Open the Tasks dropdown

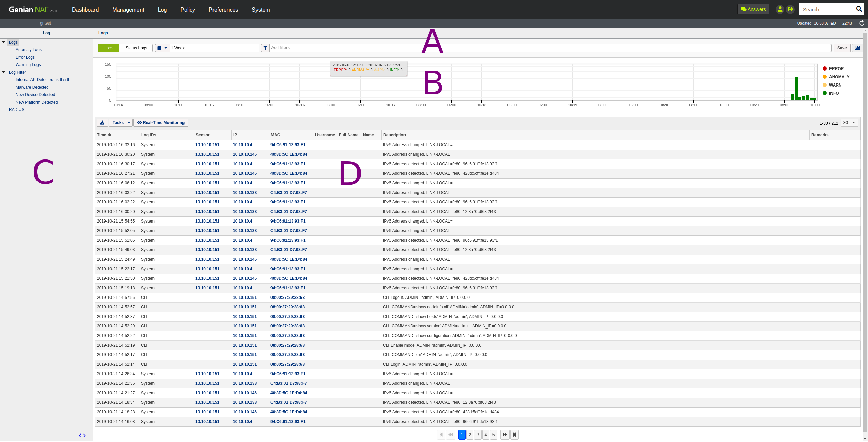pos(121,123)
